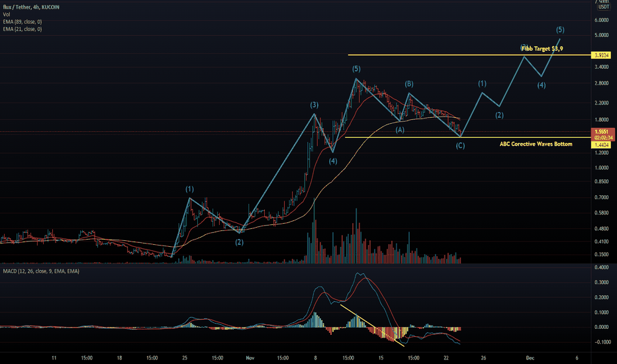Screen dimensions: 617x364
Task: Click the 3.9334 yellow price label
Action: coord(602,56)
